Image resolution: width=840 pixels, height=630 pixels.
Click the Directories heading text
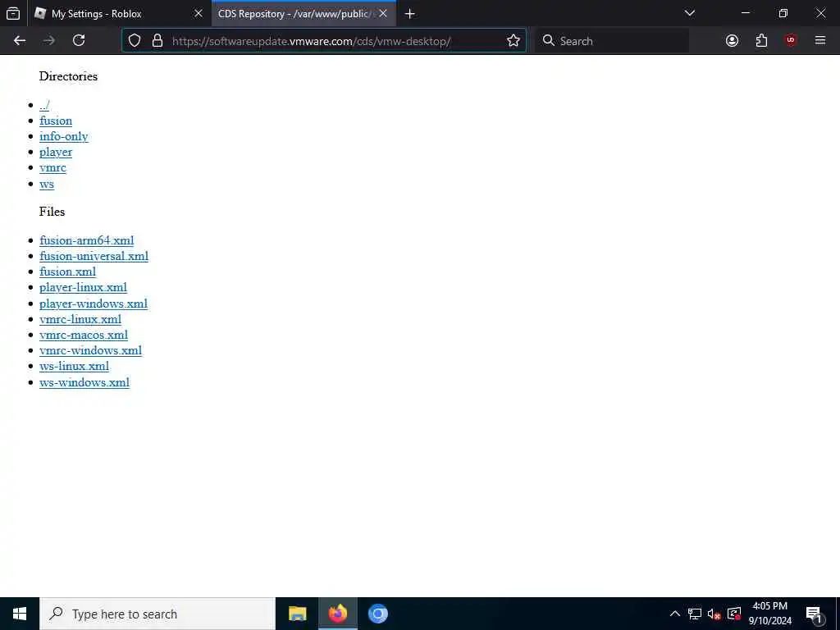coord(69,76)
